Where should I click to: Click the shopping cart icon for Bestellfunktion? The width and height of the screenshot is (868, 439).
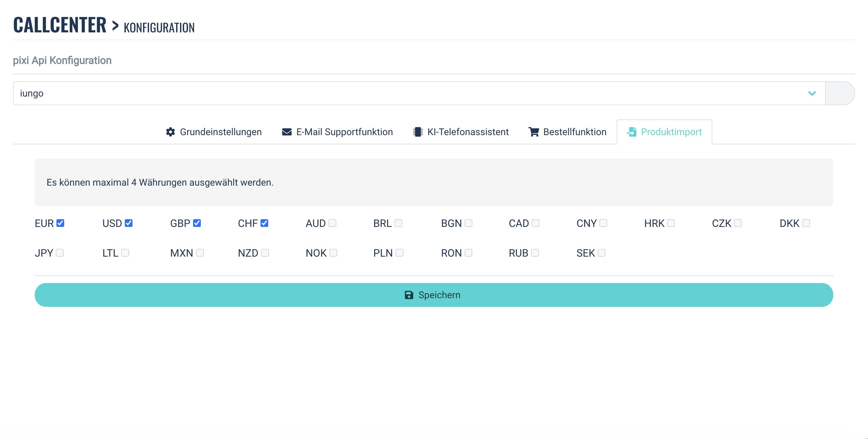point(534,132)
